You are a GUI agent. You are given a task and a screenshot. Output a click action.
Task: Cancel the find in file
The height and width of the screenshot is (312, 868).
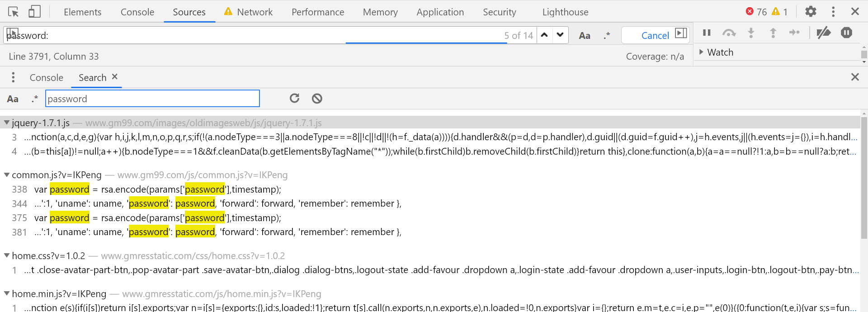coord(655,35)
